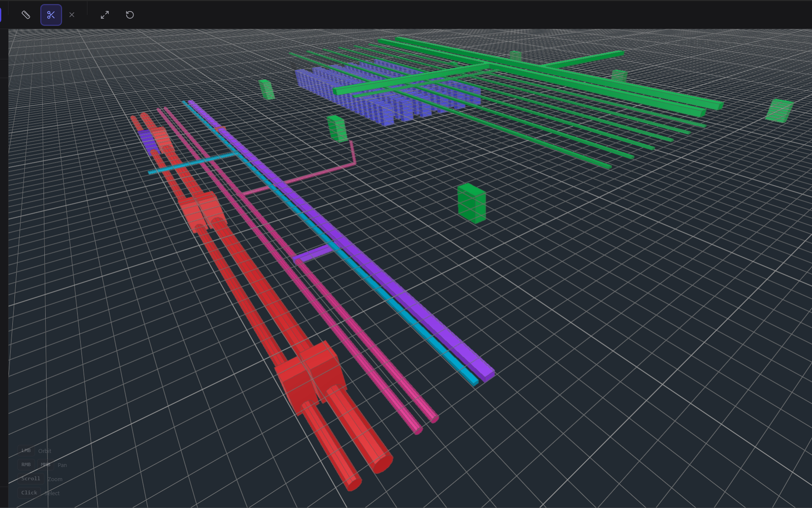Image resolution: width=812 pixels, height=508 pixels.
Task: Click the 'RMB' key hint
Action: click(x=26, y=465)
